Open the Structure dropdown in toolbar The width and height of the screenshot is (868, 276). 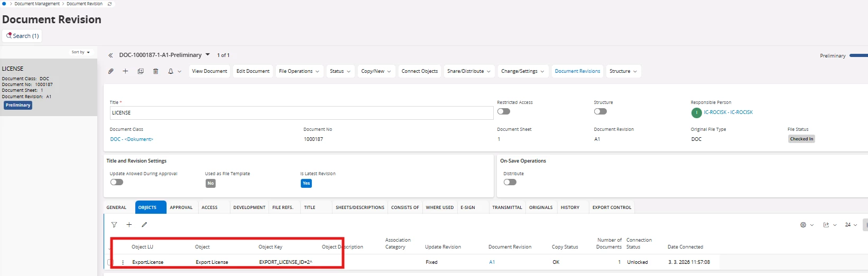coord(624,71)
